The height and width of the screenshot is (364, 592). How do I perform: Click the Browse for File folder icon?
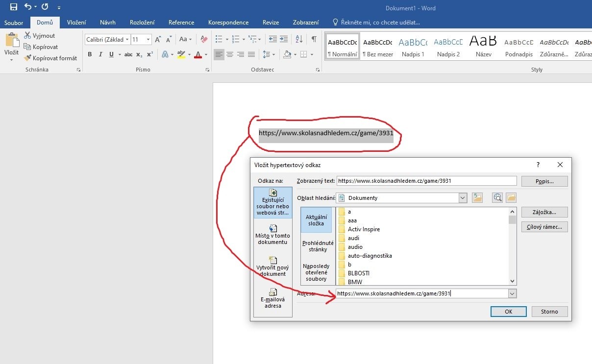[x=511, y=197]
